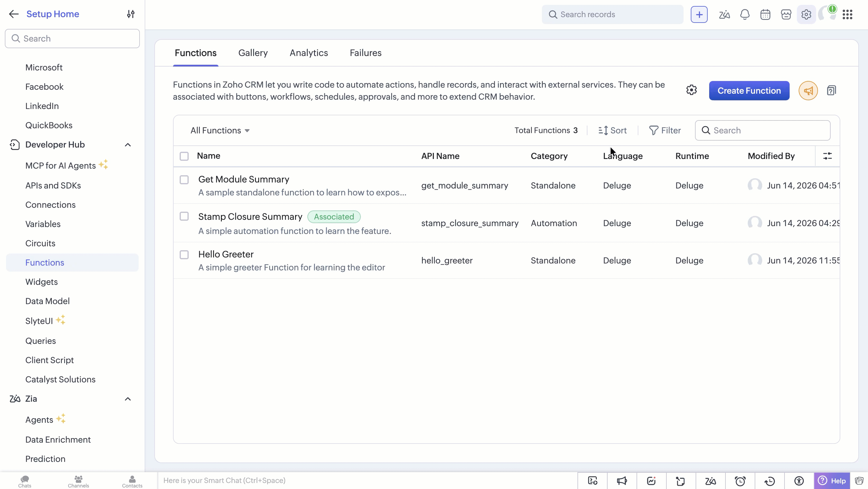Open the apps grid launcher
This screenshot has width=868, height=489.
(x=847, y=14)
